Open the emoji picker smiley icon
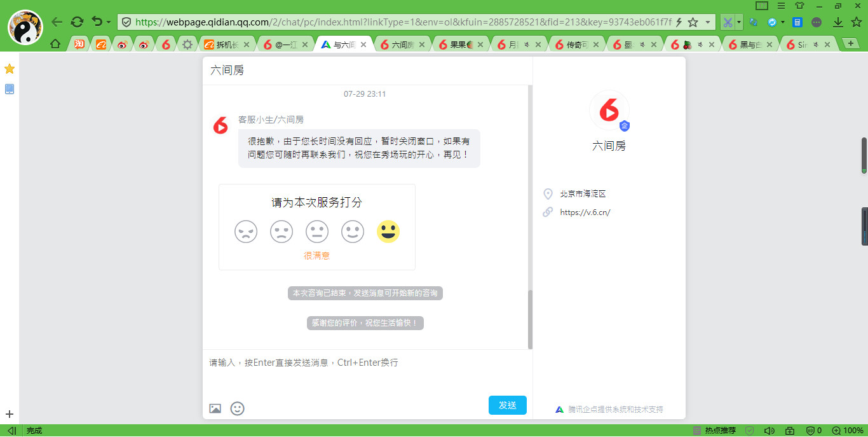 coord(237,408)
